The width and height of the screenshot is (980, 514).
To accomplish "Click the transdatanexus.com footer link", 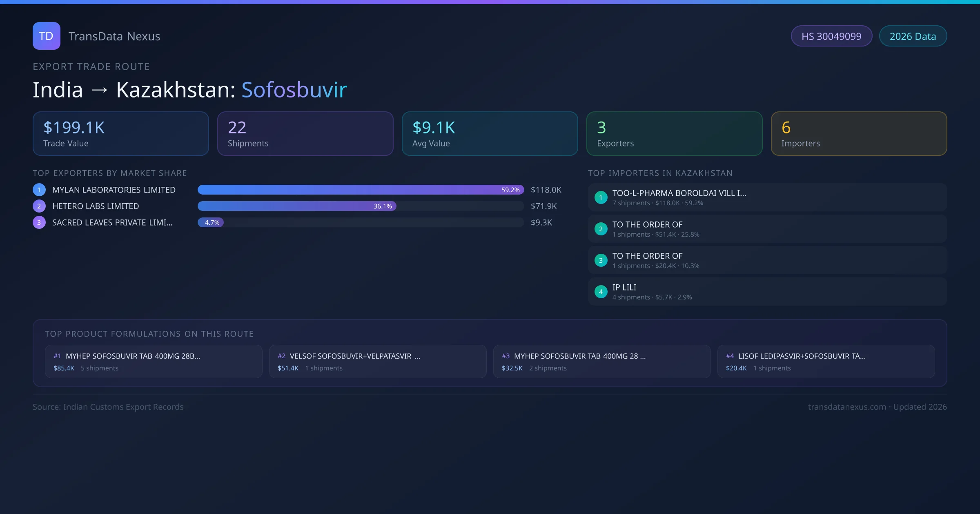I will pos(846,407).
